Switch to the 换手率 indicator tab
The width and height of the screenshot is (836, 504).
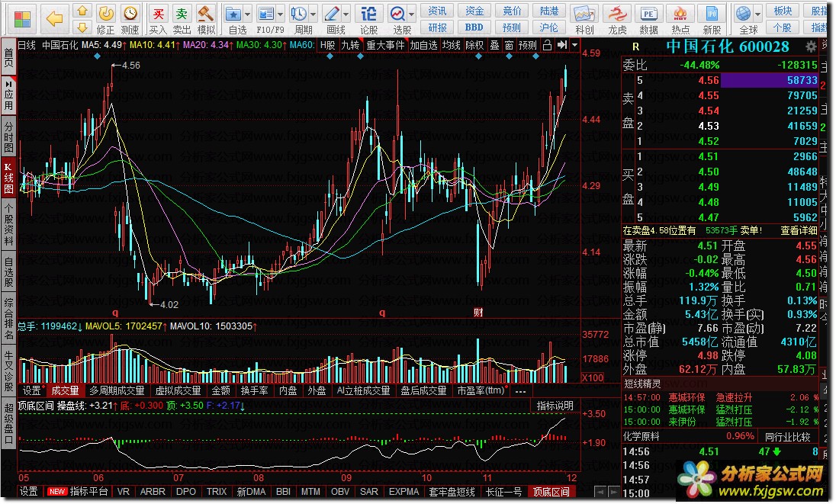point(254,391)
